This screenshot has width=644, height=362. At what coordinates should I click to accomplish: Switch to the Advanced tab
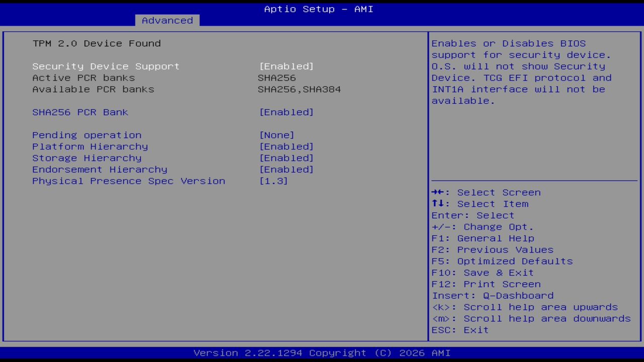click(167, 20)
